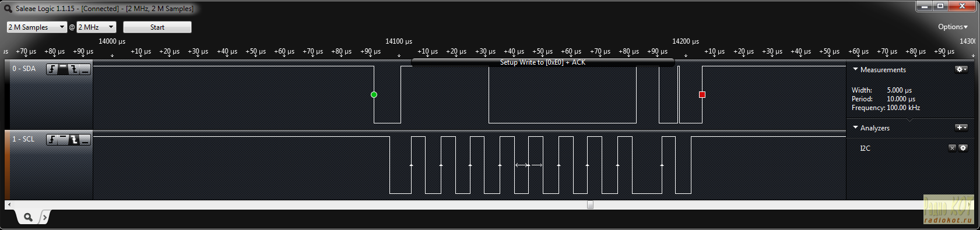Image resolution: width=980 pixels, height=230 pixels.
Task: Open the sample count dropdown
Action: coord(37,27)
